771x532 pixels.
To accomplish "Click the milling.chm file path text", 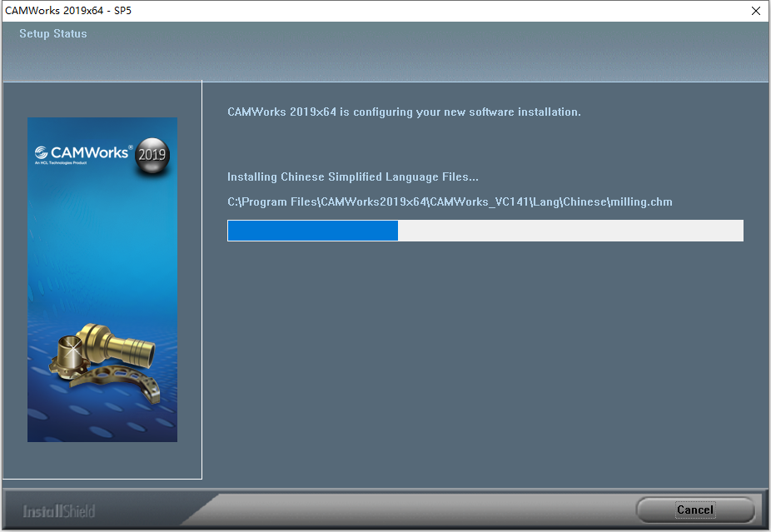I will pyautogui.click(x=450, y=202).
